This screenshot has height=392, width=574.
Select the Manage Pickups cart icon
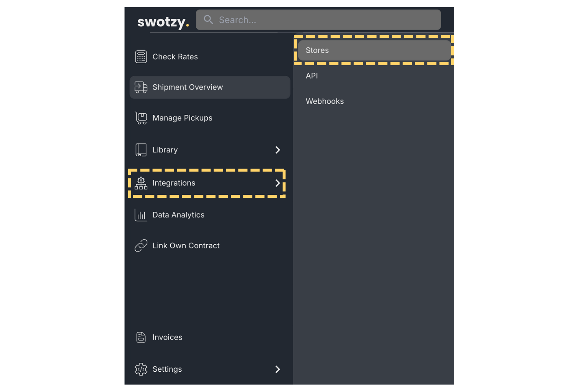141,118
